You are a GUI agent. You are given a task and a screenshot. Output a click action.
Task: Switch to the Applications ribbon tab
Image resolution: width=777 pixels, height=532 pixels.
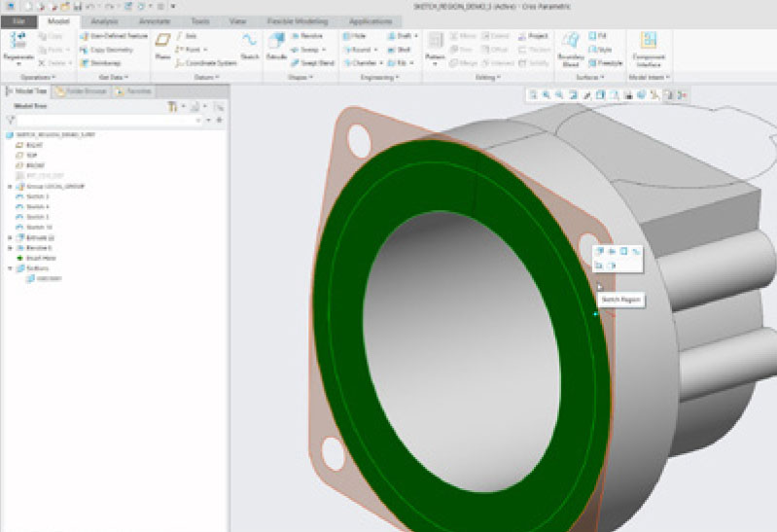click(371, 21)
